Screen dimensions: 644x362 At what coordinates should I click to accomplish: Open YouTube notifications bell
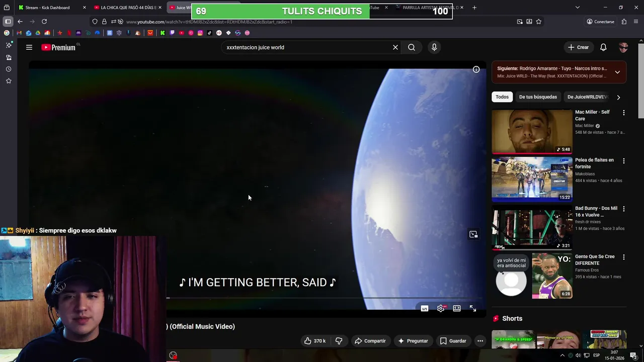pyautogui.click(x=603, y=47)
